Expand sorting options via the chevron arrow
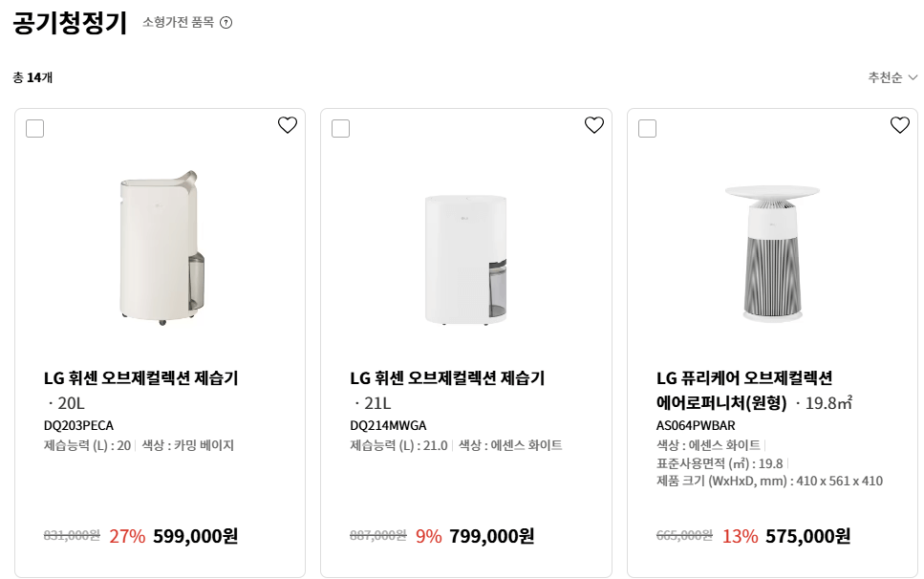924x579 pixels. pyautogui.click(x=913, y=77)
